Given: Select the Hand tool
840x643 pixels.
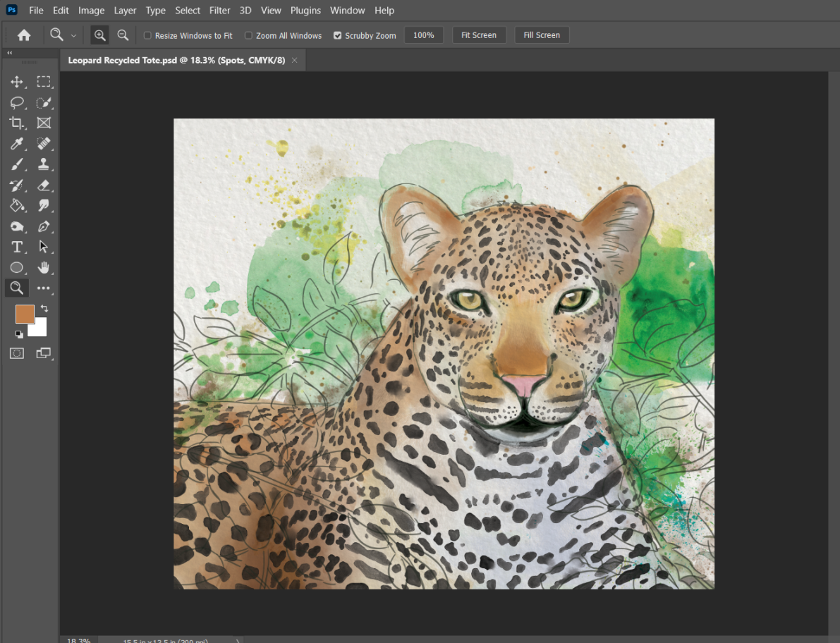Looking at the screenshot, I should click(x=44, y=267).
